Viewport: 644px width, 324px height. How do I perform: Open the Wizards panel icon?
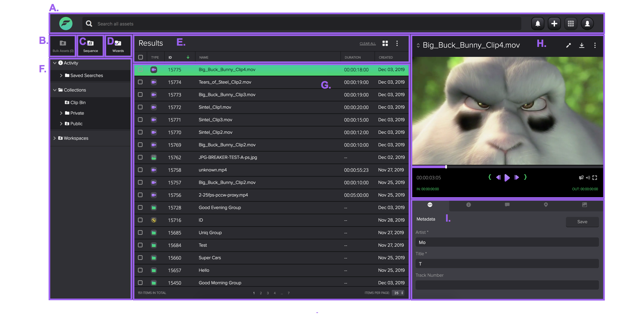(118, 43)
